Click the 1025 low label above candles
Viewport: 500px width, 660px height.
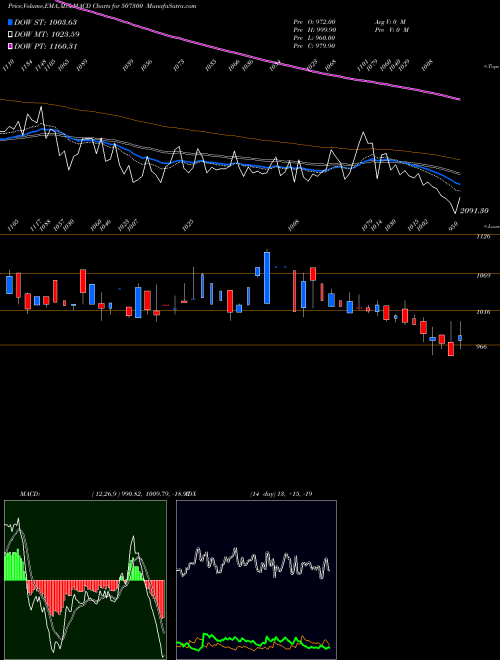188,224
